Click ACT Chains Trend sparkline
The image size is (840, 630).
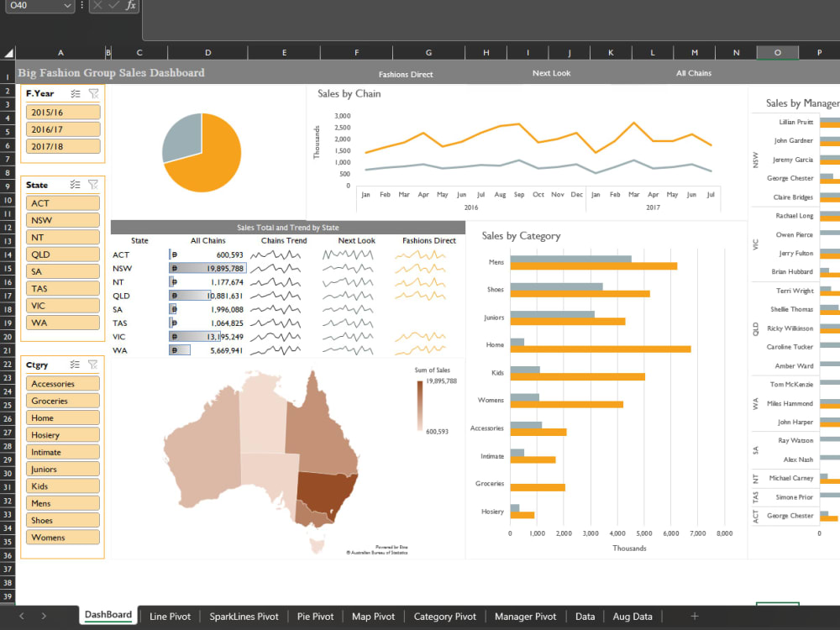(276, 255)
